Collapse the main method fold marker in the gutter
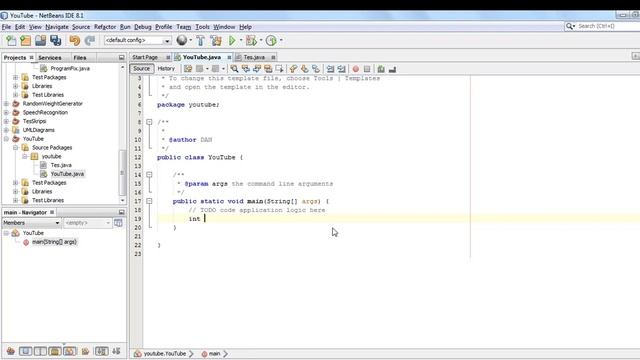This screenshot has height=360, width=640. pos(149,201)
